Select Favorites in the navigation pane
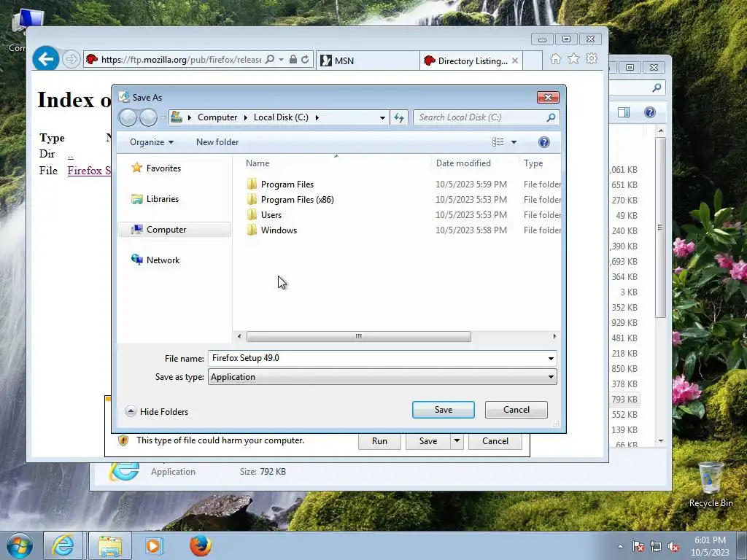The height and width of the screenshot is (560, 747). [163, 168]
